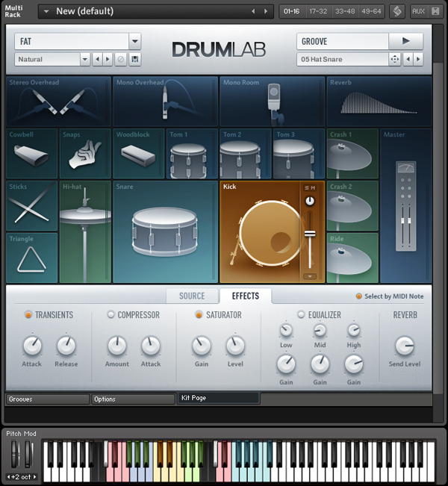This screenshot has width=448, height=486.
Task: Select the Mono Overhead microphone pad
Action: point(165,101)
